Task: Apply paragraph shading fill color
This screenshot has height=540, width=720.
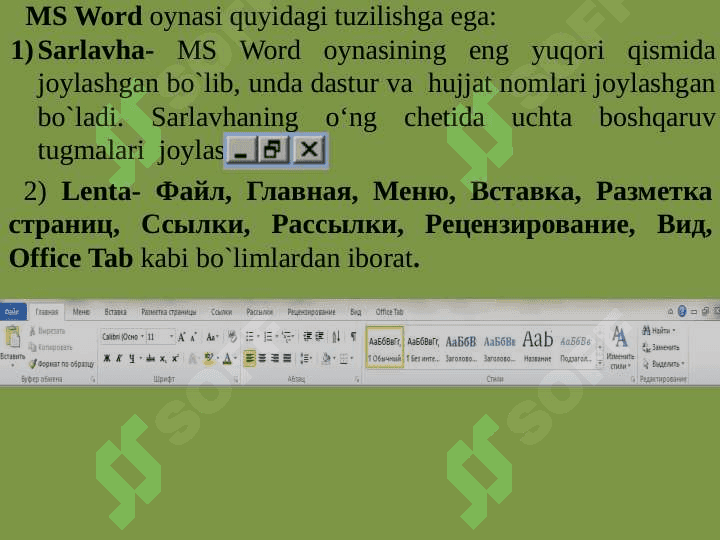Action: 326,358
